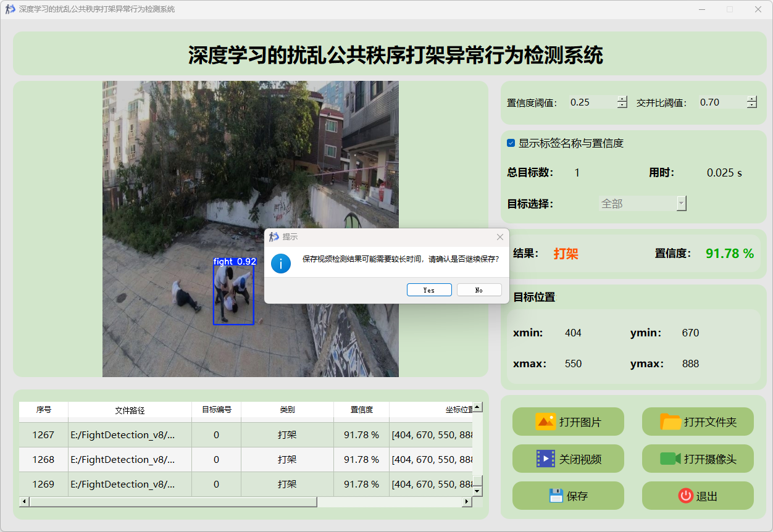773x532 pixels.
Task: Click the app icon in title bar
Action: pyautogui.click(x=10, y=9)
